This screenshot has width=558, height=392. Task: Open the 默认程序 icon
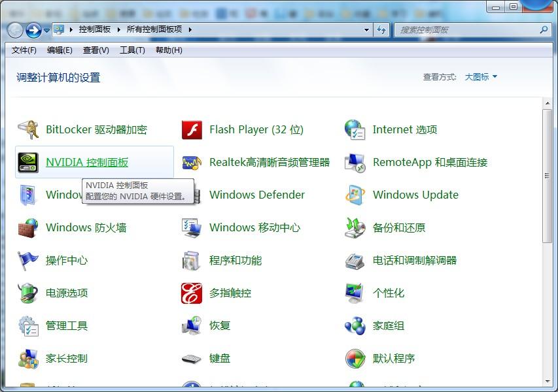(355, 359)
